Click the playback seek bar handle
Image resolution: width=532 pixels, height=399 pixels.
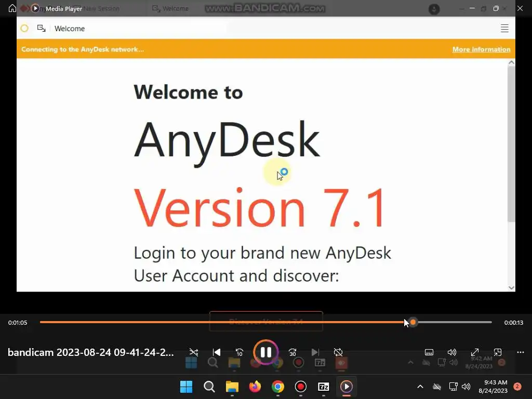point(413,322)
